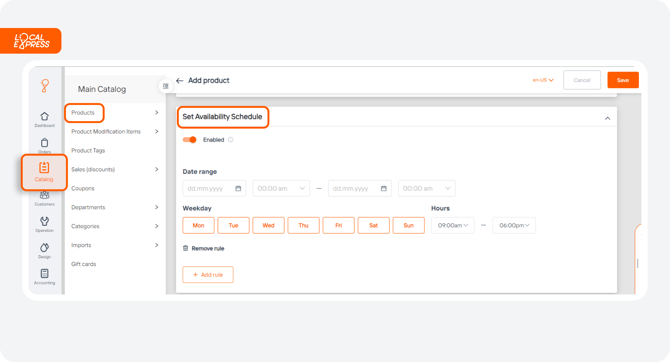The height and width of the screenshot is (362, 670).
Task: Open the 06:00pm end hours dropdown
Action: [514, 225]
